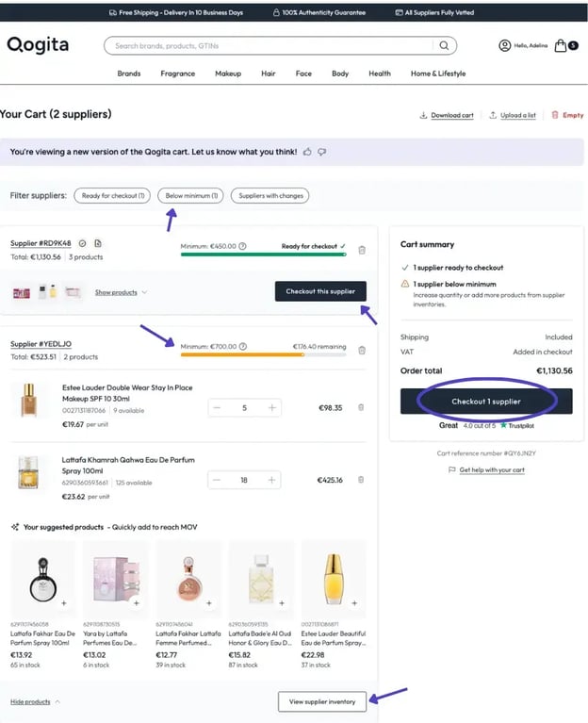Open the Home & Lifestyle menu
Viewport: 588px width, 723px height.
[x=437, y=74]
